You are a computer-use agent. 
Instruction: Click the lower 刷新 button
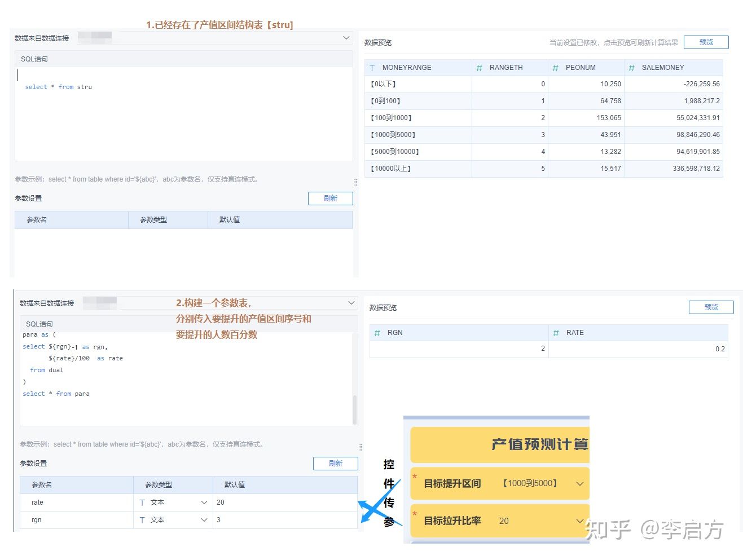click(x=335, y=464)
